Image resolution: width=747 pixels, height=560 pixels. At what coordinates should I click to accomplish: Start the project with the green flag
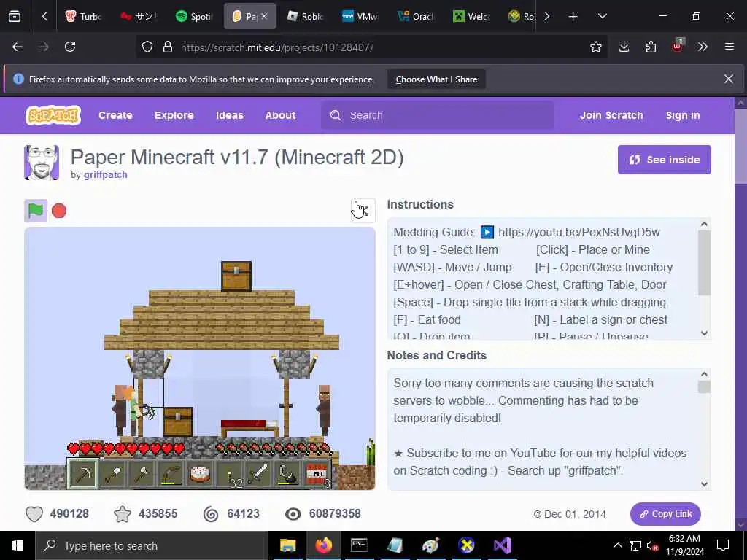point(36,211)
